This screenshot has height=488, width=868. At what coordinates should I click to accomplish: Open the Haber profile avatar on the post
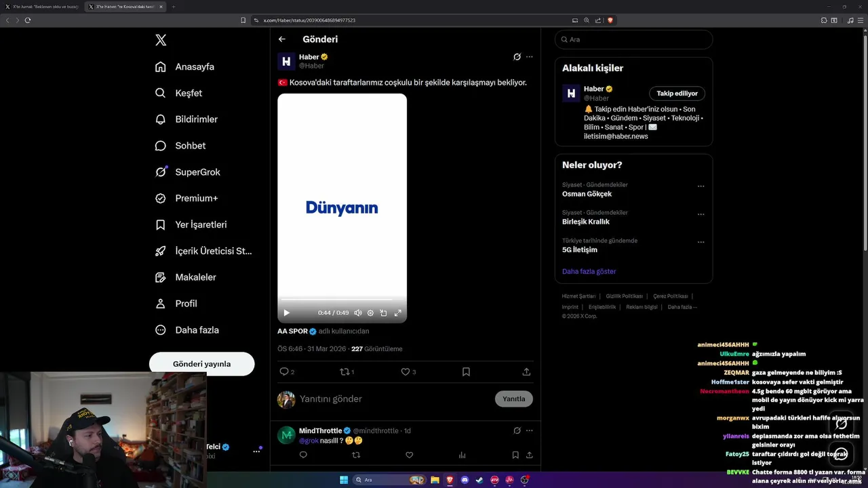tap(286, 61)
